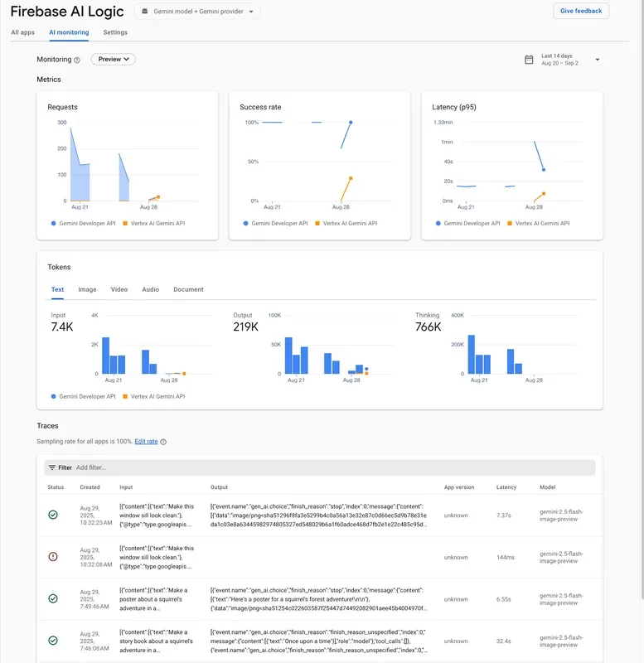644x663 pixels.
Task: Click the Thinking 766K token total
Action: click(428, 327)
